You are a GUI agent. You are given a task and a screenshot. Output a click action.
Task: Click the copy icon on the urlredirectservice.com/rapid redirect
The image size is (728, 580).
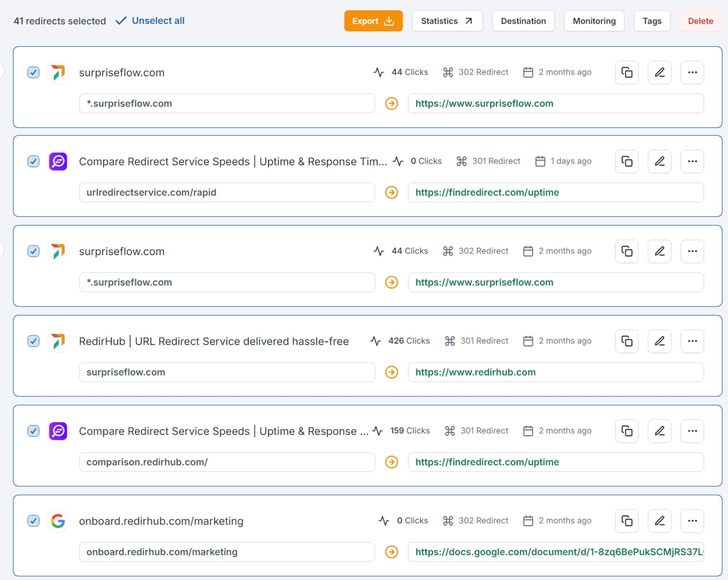(626, 162)
